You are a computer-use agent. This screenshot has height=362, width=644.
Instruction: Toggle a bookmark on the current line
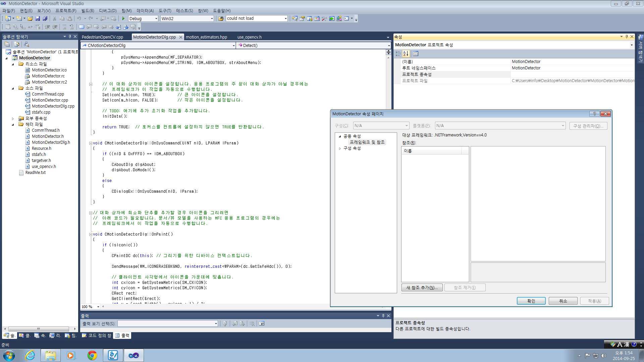point(81,27)
